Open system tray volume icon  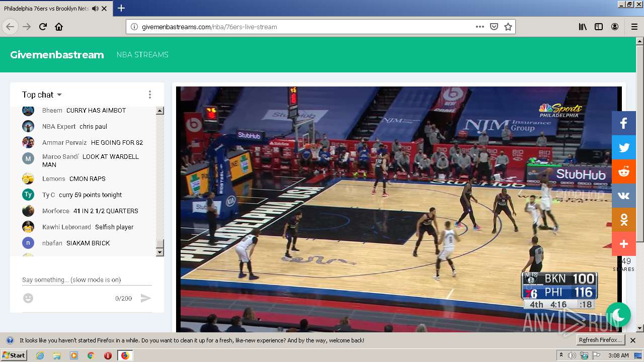pyautogui.click(x=572, y=355)
